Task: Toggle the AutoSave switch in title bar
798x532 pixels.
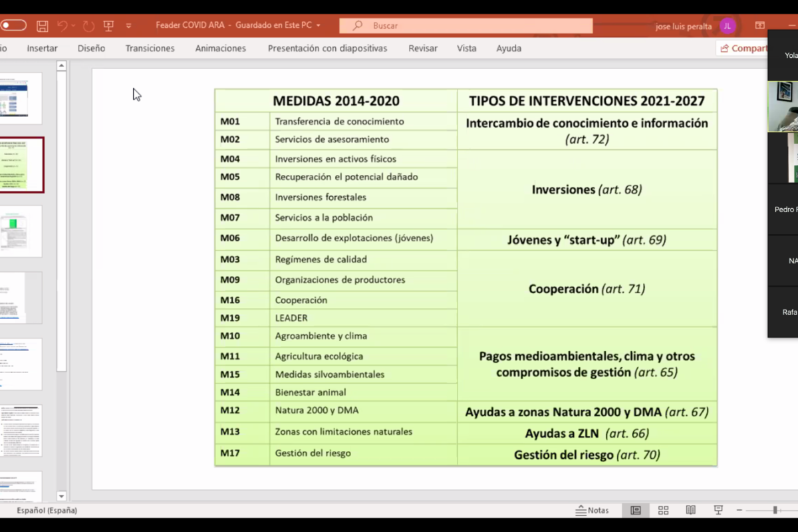Action: tap(13, 25)
